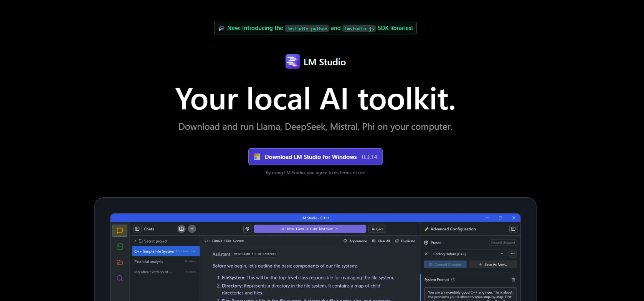The image size is (644, 301).
Task: Click the LM Studio logo icon
Action: [x=293, y=61]
